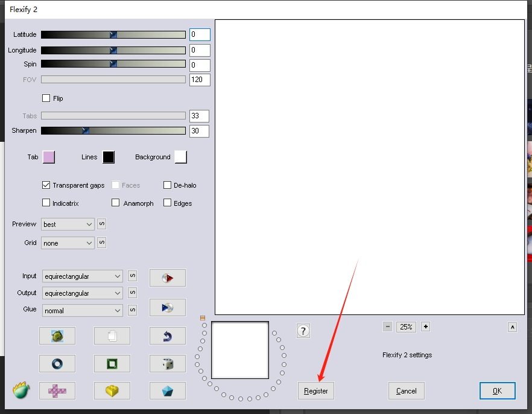
Task: Click the 'Flexify 2 settings' text
Action: click(x=407, y=355)
